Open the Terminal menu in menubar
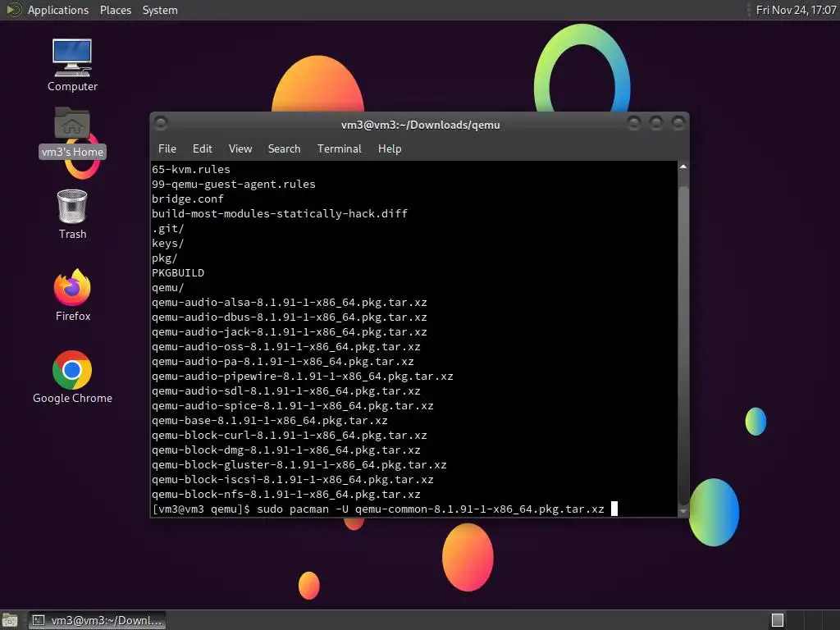The image size is (840, 630). (x=339, y=149)
